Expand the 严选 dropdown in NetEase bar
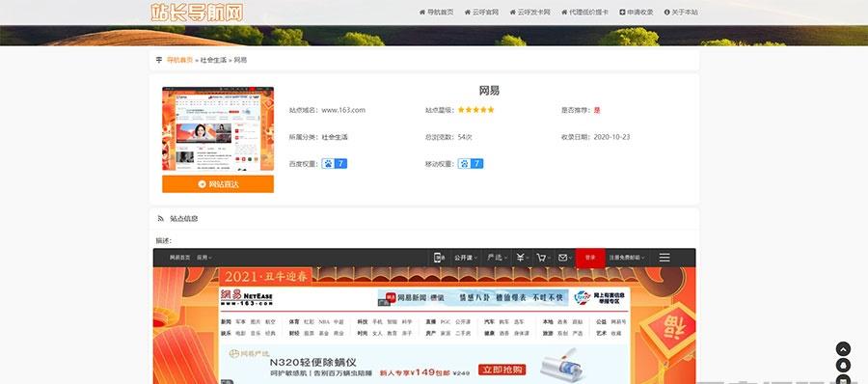The width and height of the screenshot is (868, 384). click(x=496, y=258)
